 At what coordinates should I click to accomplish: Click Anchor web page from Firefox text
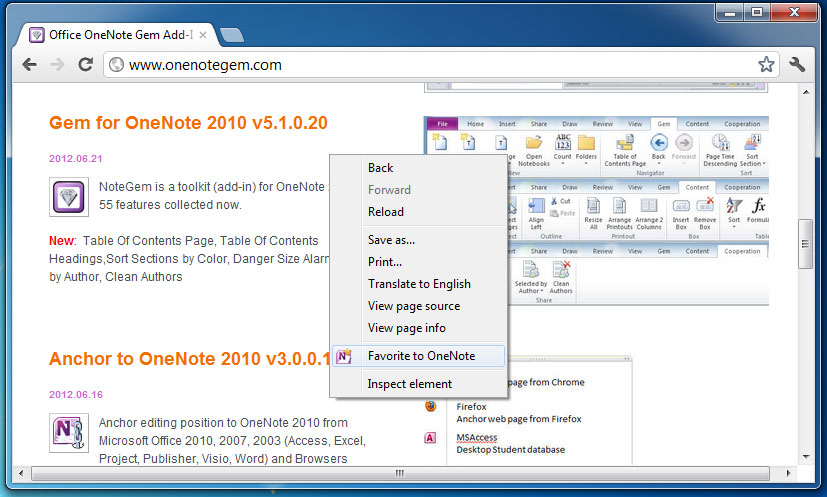(519, 419)
